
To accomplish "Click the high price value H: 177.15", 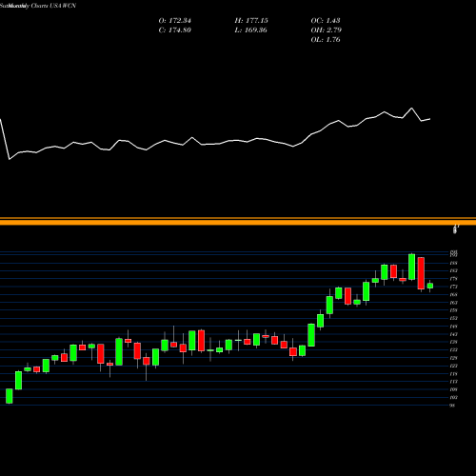I will 251,21.
